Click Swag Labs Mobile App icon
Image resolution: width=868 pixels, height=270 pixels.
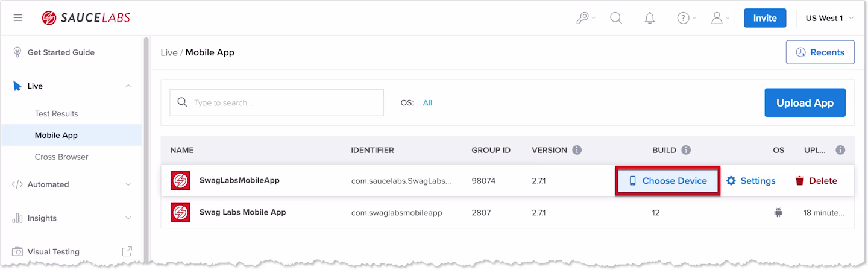point(180,212)
